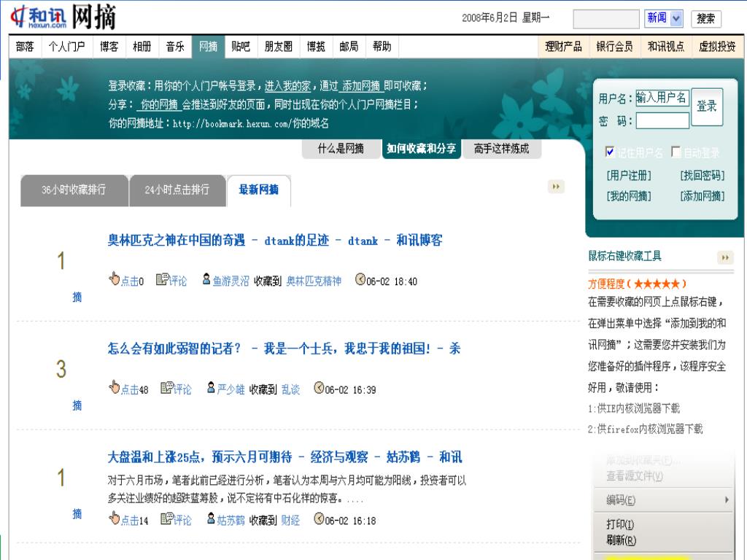
Task: Open the 财经 collection link
Action: 290,521
